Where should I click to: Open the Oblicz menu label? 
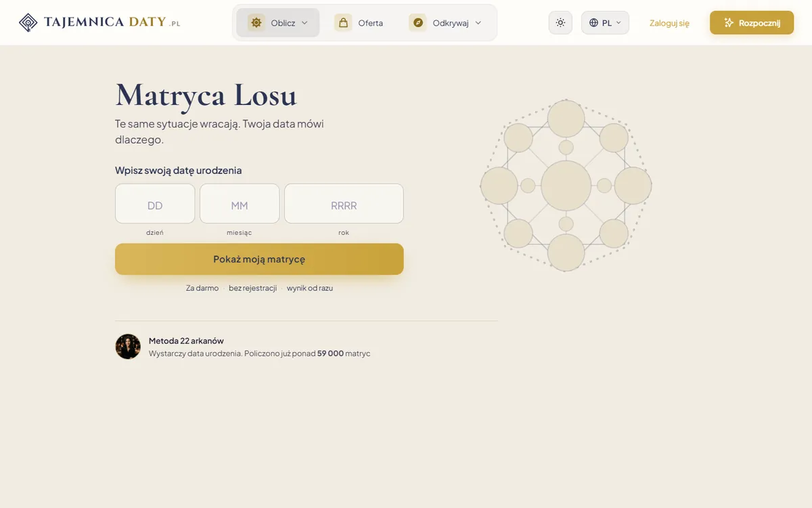[283, 23]
